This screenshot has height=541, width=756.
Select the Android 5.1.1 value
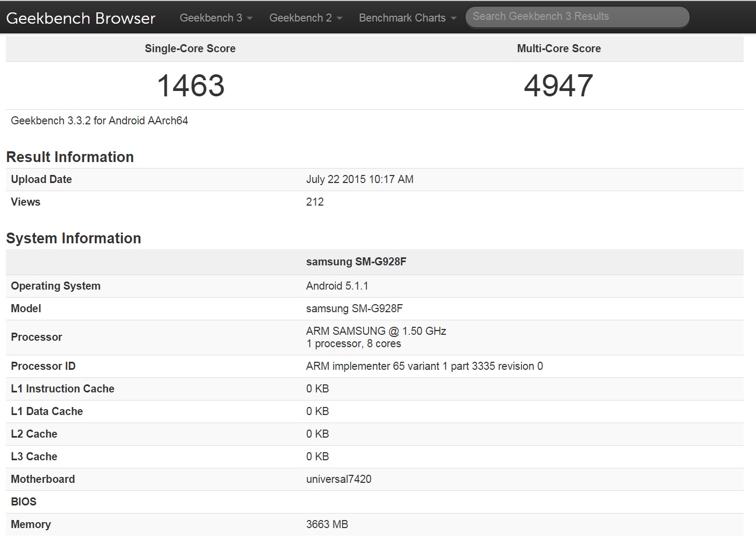pyautogui.click(x=337, y=286)
